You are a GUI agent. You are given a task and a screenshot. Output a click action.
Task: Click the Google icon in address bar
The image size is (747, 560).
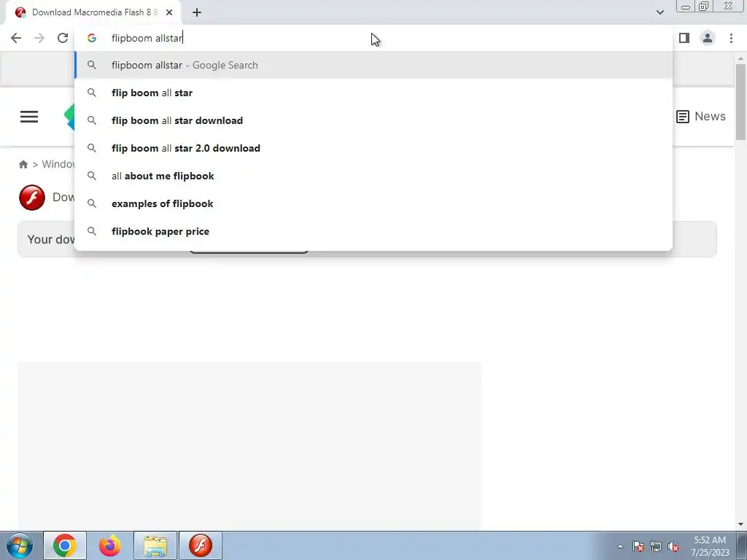(92, 38)
